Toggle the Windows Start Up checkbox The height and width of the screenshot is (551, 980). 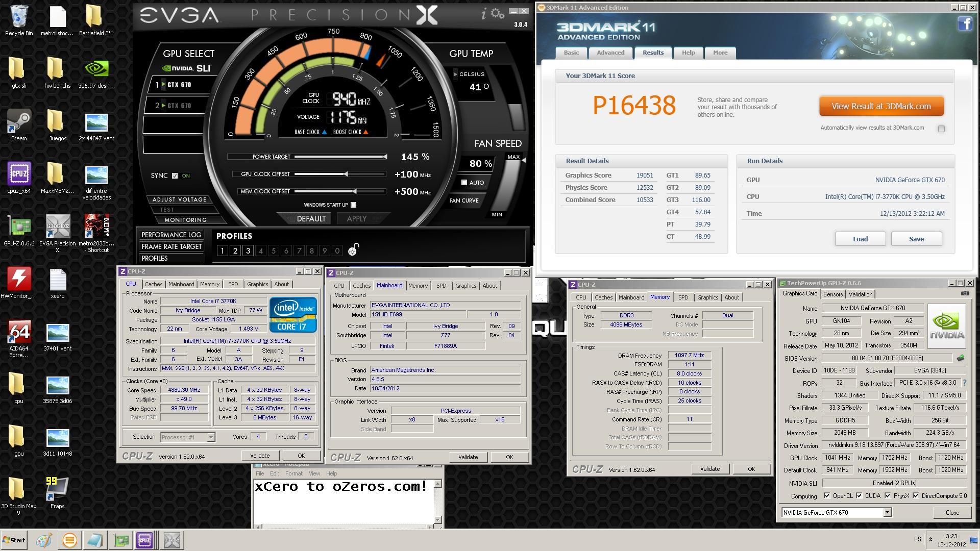[x=354, y=205]
